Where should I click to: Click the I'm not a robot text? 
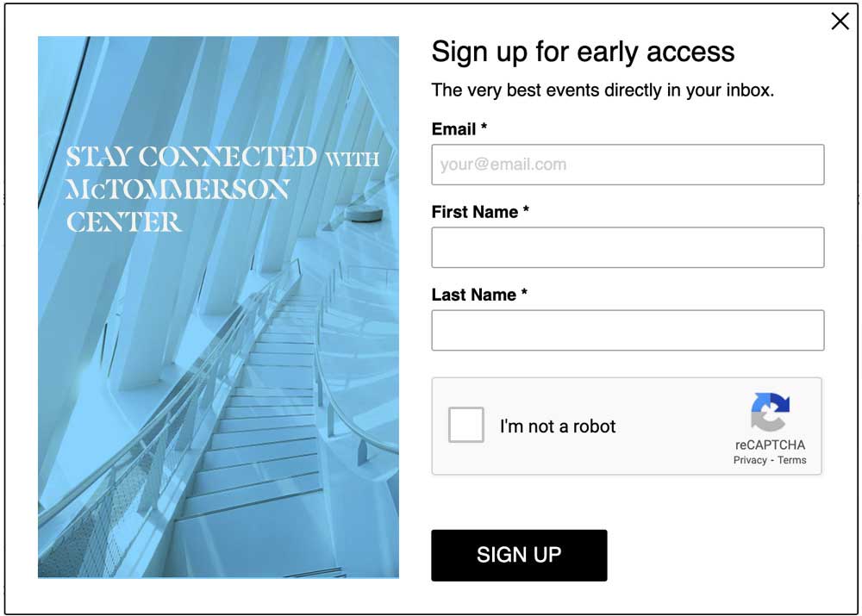point(558,426)
